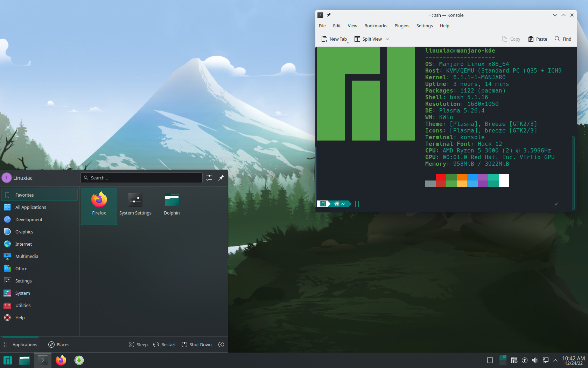Screen dimensions: 588x368
Task: Show hidden system tray icons arrow
Action: 555,360
